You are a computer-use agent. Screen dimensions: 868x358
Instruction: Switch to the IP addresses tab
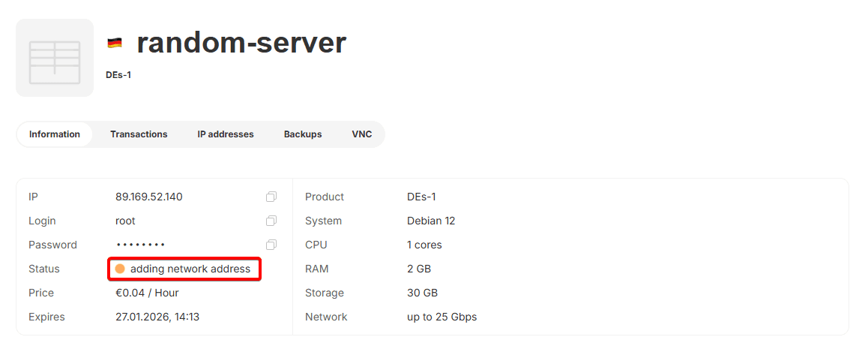point(226,134)
